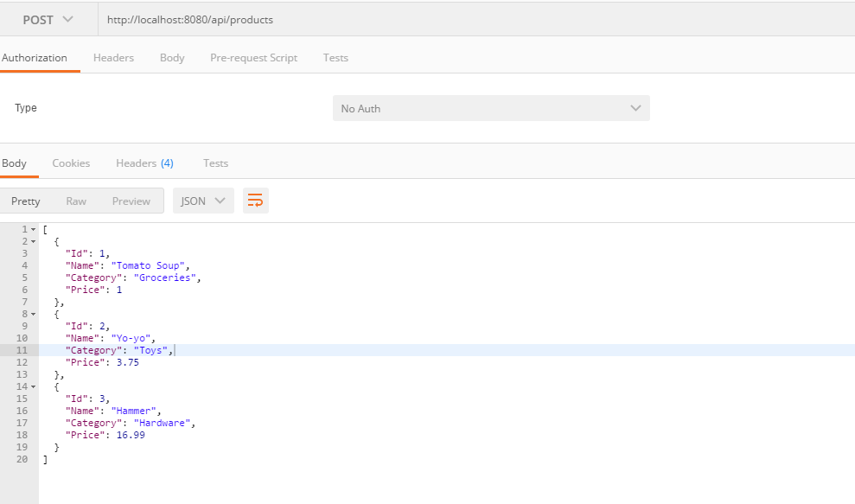The height and width of the screenshot is (504, 855).
Task: Toggle line wrapping with the orange wrap icon
Action: click(255, 200)
